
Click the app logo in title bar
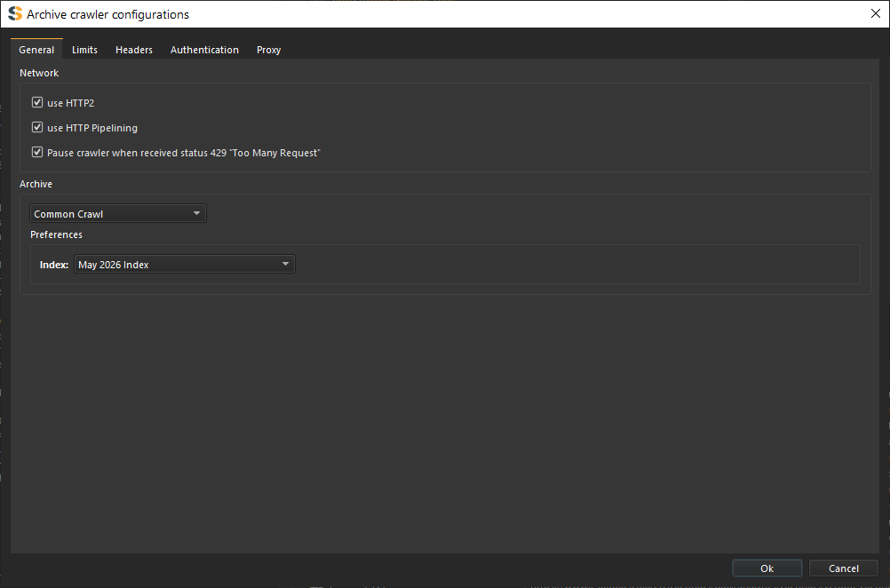(15, 13)
